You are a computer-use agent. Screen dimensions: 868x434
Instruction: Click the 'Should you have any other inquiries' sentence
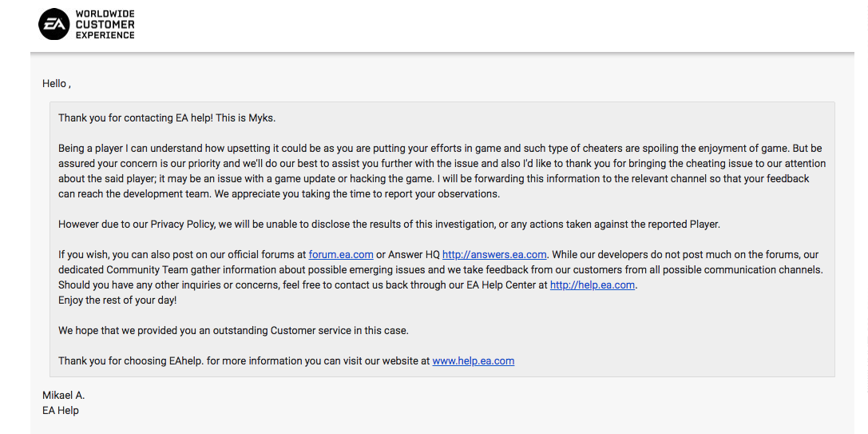click(x=347, y=285)
